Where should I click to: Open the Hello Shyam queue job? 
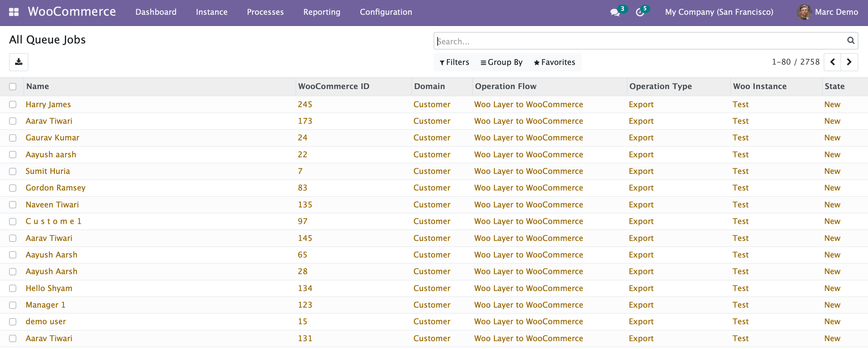click(49, 288)
